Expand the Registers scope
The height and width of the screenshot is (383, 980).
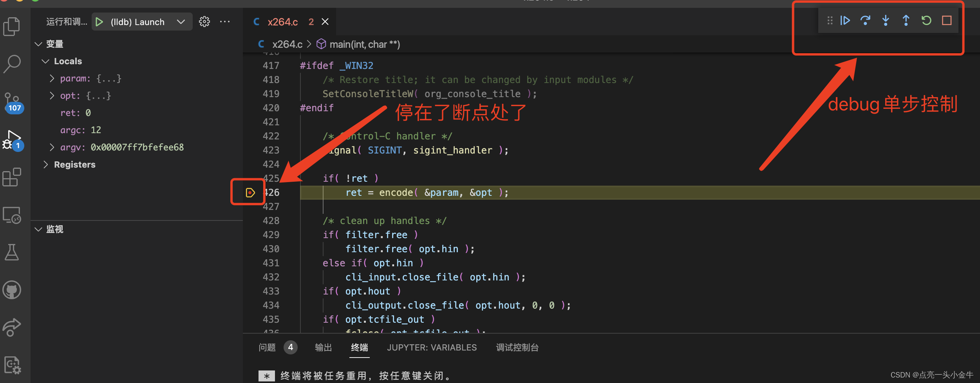point(45,164)
